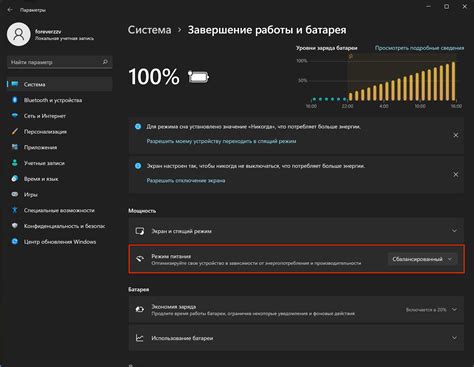Click the Система sidebar icon
This screenshot has height=367, width=474.
pyautogui.click(x=15, y=84)
